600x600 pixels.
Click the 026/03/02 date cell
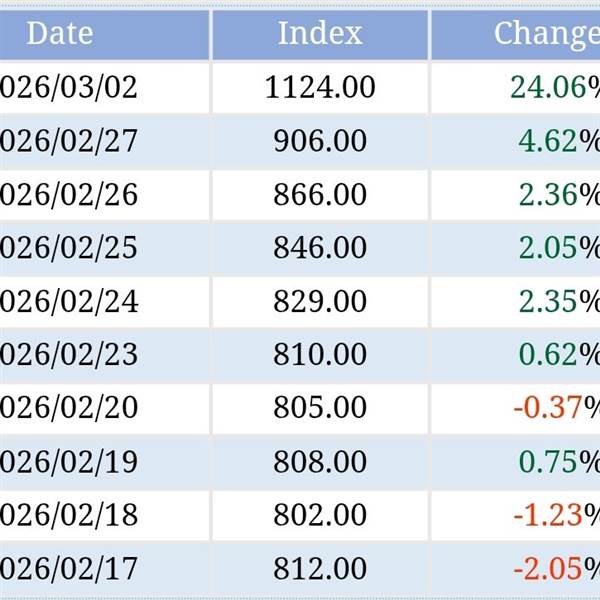tap(68, 87)
